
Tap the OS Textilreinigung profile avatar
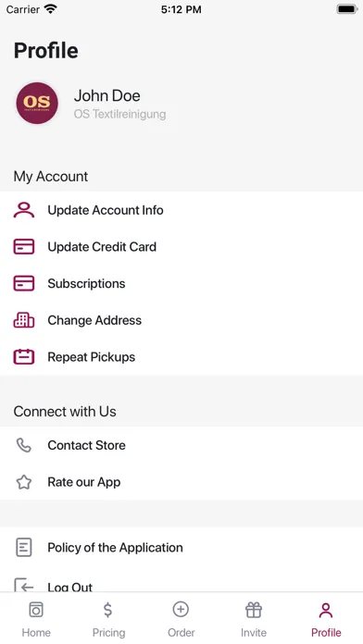[37, 103]
